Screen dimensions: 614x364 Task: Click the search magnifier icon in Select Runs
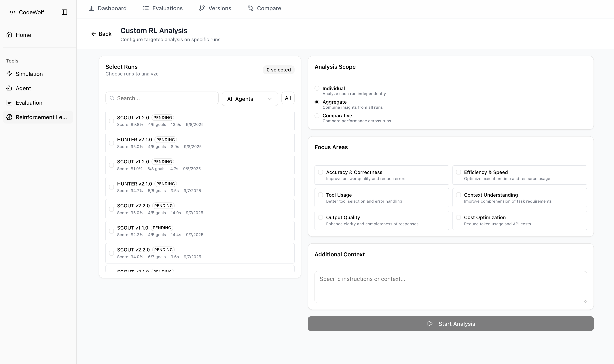click(x=112, y=98)
